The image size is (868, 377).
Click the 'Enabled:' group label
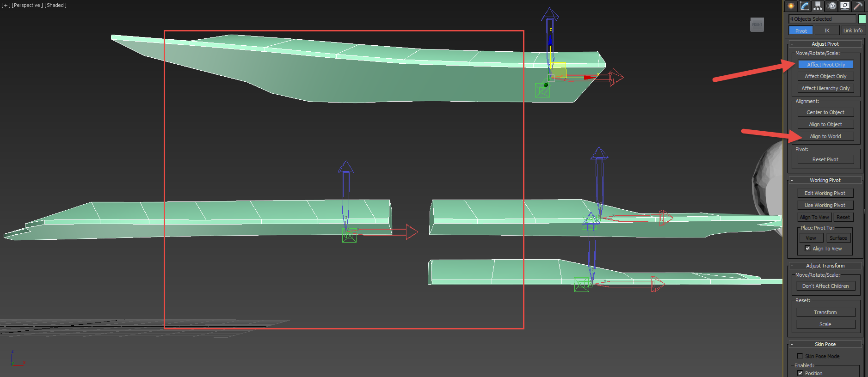click(x=804, y=365)
